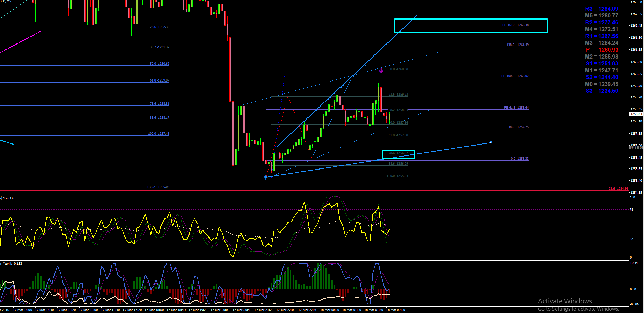This screenshot has height=313, width=644.
Task: Select the FE 161.8 -1262.38 expansion label
Action: click(515, 25)
